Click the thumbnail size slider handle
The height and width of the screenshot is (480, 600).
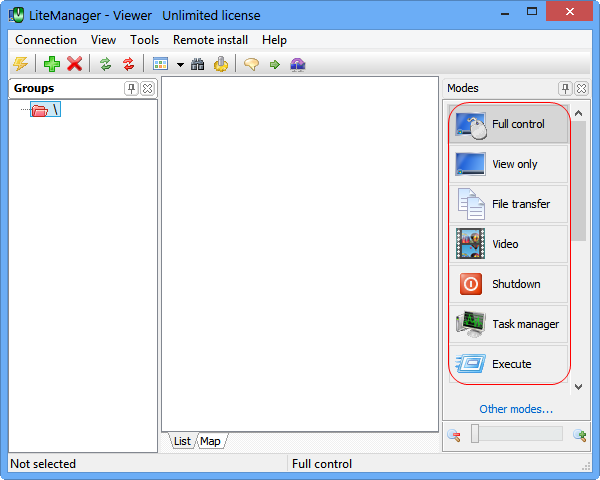coord(476,434)
